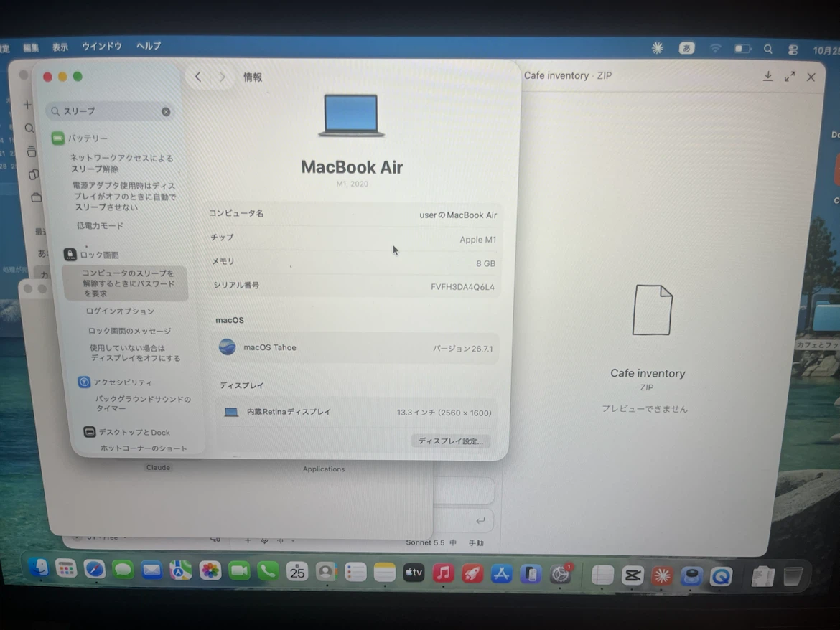Launch Apple TV from the Dock
Image resolution: width=840 pixels, height=630 pixels.
[x=414, y=573]
